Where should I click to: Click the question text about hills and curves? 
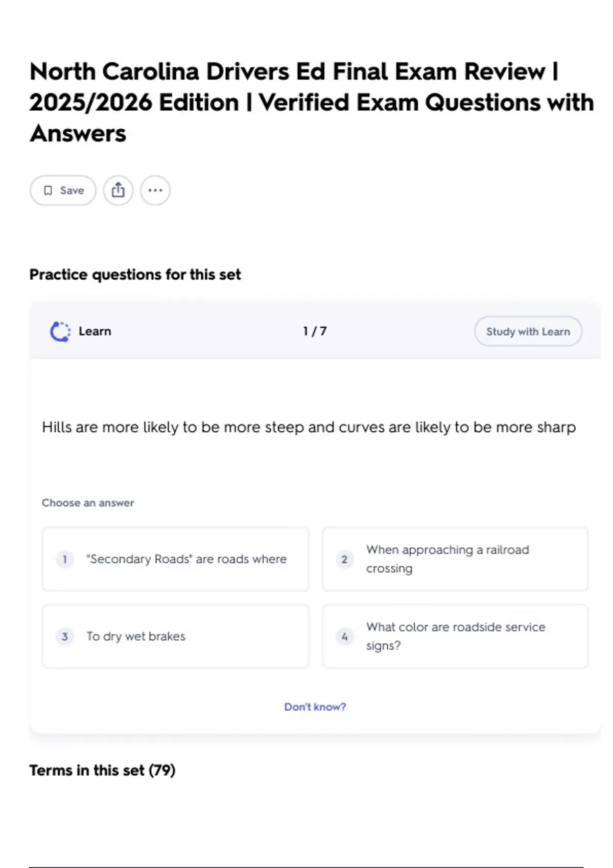click(309, 427)
